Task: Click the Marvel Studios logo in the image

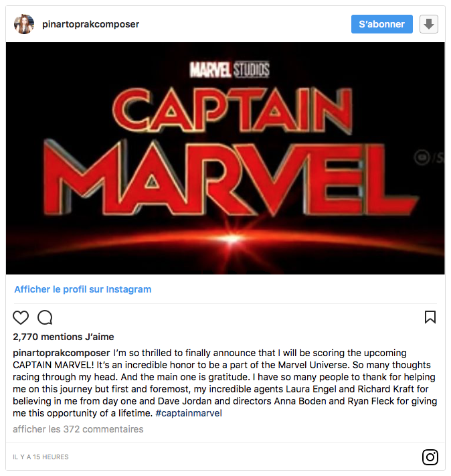Action: tap(230, 70)
